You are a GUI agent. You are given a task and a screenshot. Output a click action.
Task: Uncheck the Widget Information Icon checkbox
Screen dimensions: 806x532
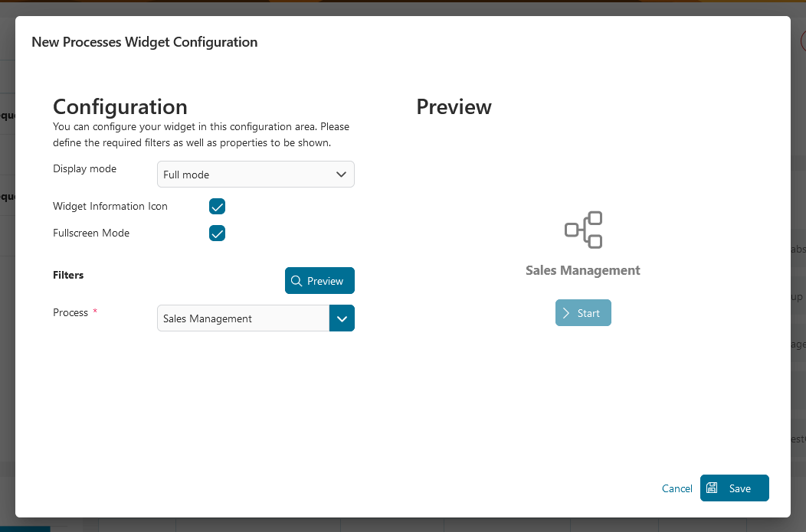tap(217, 207)
